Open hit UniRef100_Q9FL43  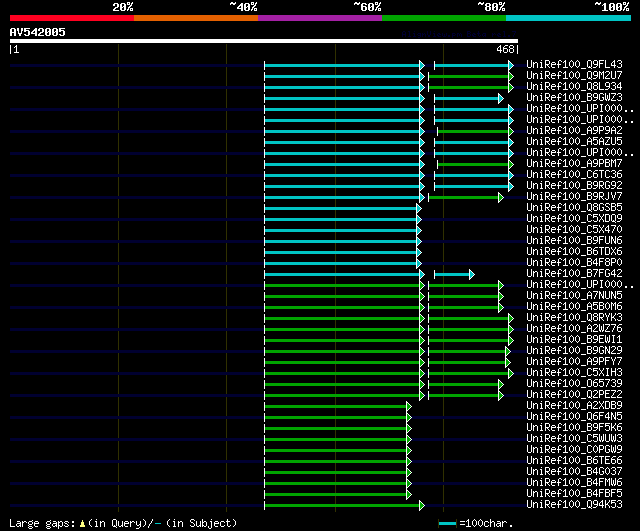pyautogui.click(x=574, y=64)
